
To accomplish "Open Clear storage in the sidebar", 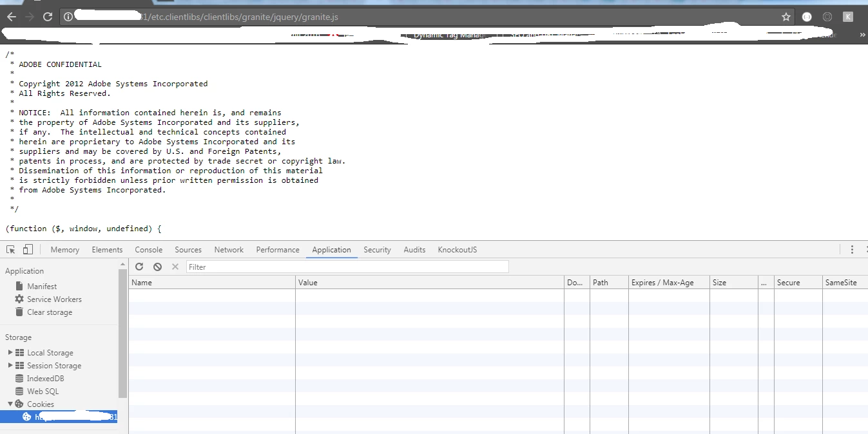I will (x=50, y=312).
